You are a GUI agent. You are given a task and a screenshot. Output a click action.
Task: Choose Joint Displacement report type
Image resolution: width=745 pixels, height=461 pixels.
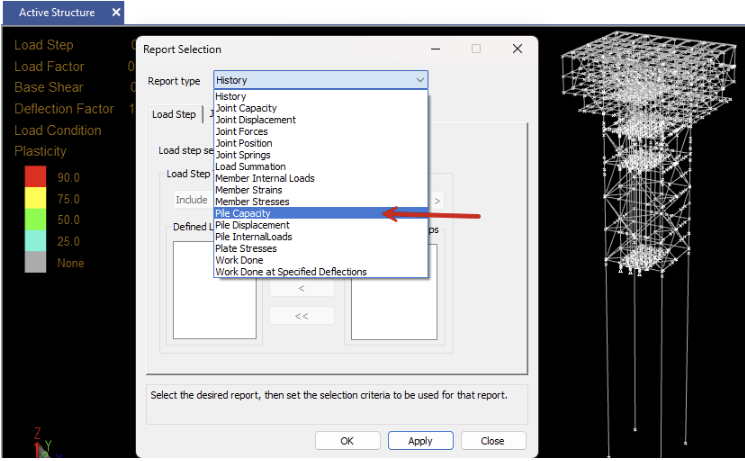coord(321,120)
